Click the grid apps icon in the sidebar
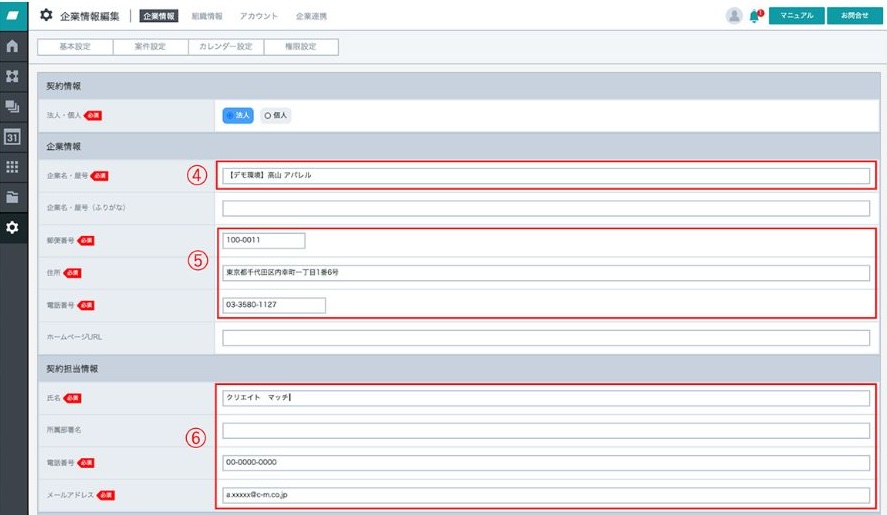This screenshot has height=515, width=887. 13,167
